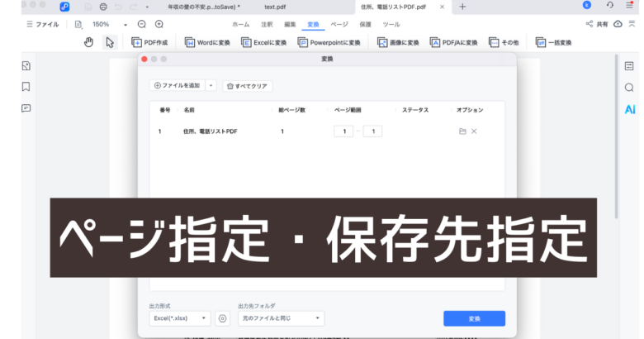Open the 150% zoom level dropdown
This screenshot has height=339, width=644.
click(105, 25)
